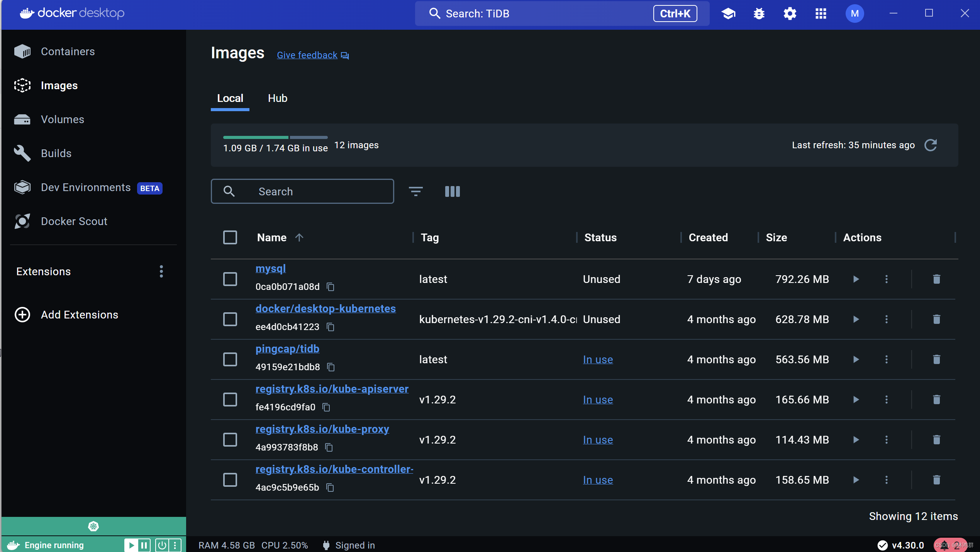This screenshot has width=980, height=552.
Task: Open actions menu for docker/desktop-kubernetes image
Action: (x=886, y=319)
